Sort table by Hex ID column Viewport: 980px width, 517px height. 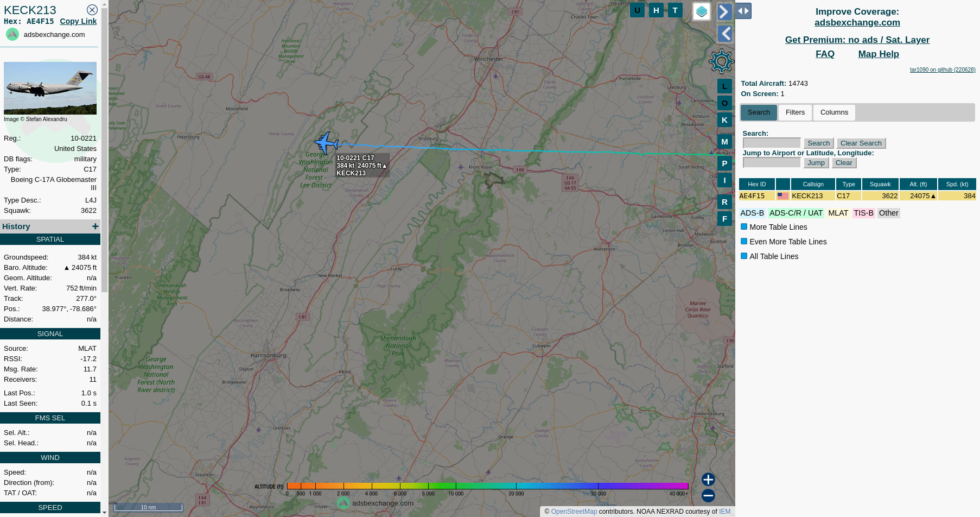(756, 184)
